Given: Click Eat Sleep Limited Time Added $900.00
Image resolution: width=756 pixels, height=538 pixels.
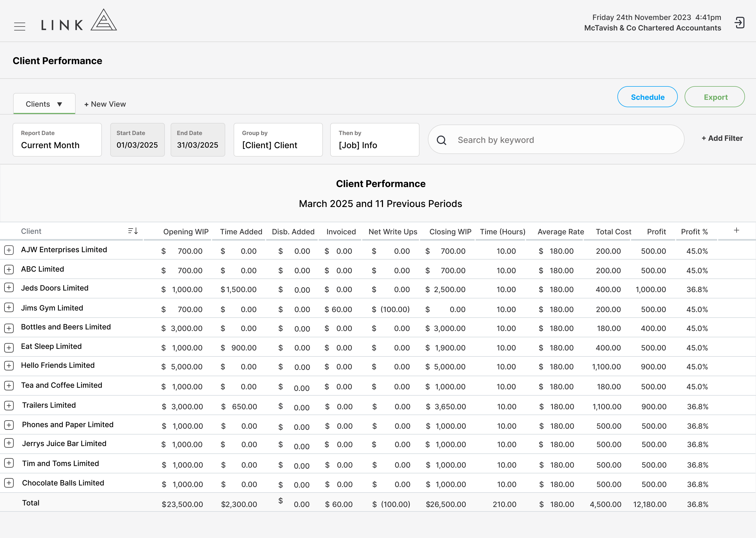Looking at the screenshot, I should [238, 348].
